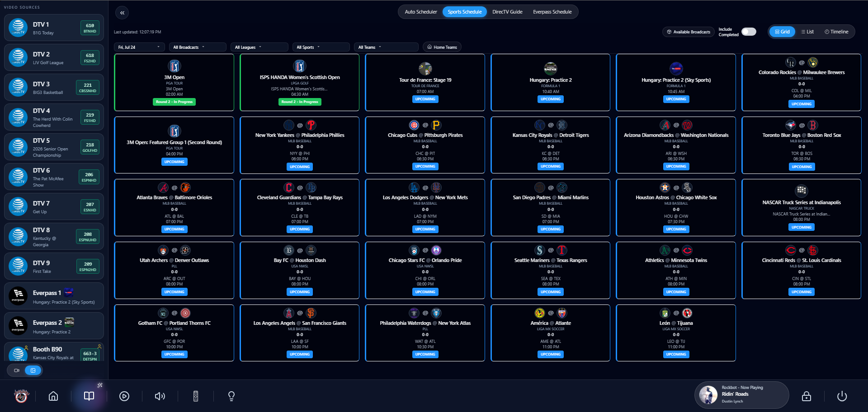Click PGA Tour logo on 3M Open card
The image size is (868, 412).
174,66
